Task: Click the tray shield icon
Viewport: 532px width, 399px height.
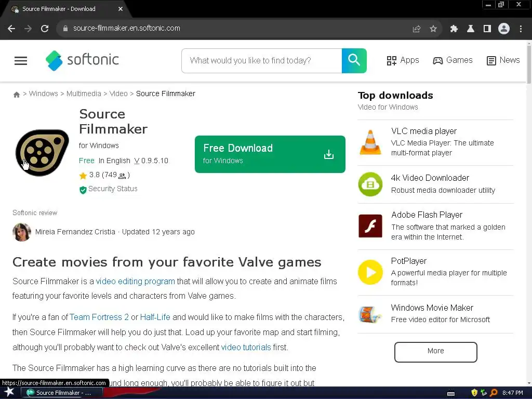Action: [474, 393]
